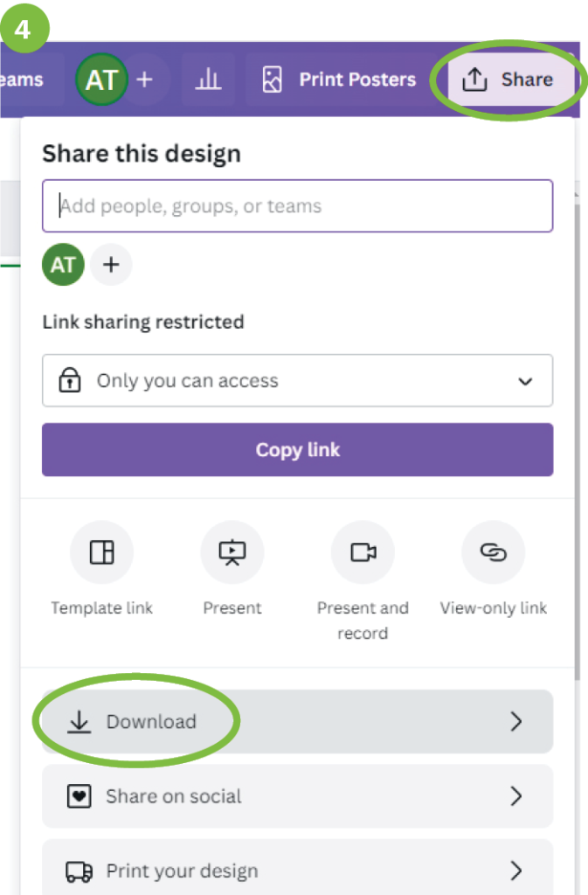Click the View-only link icon
Image resolution: width=588 pixels, height=895 pixels.
[x=494, y=552]
